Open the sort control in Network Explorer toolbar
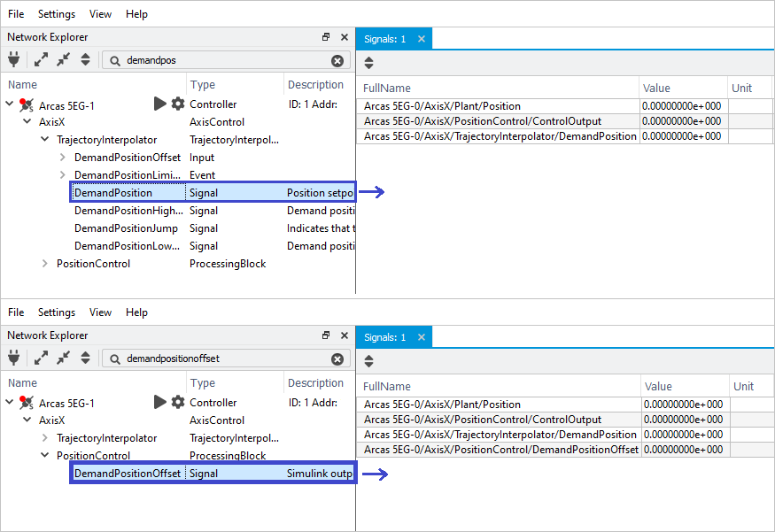 (85, 60)
